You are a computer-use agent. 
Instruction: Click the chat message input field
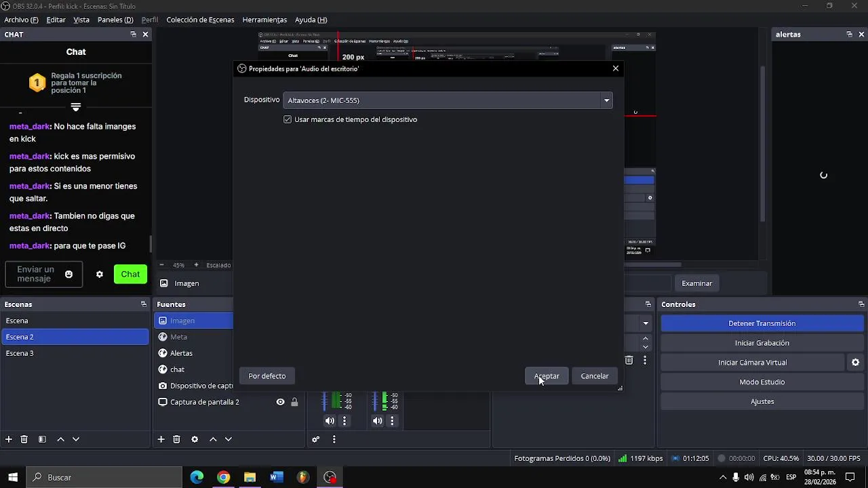(44, 274)
